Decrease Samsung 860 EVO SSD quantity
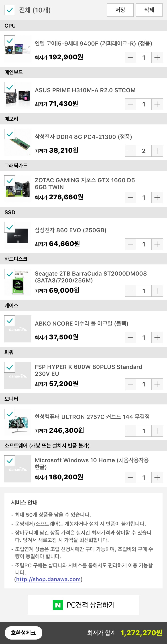The image size is (167, 644). pos(130,244)
